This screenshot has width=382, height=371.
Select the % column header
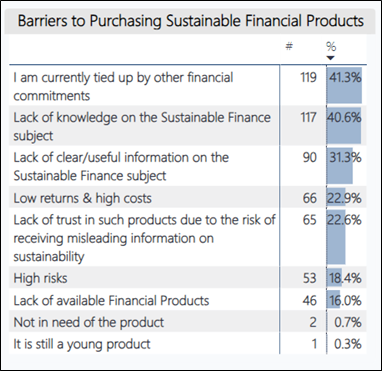pyautogui.click(x=331, y=47)
